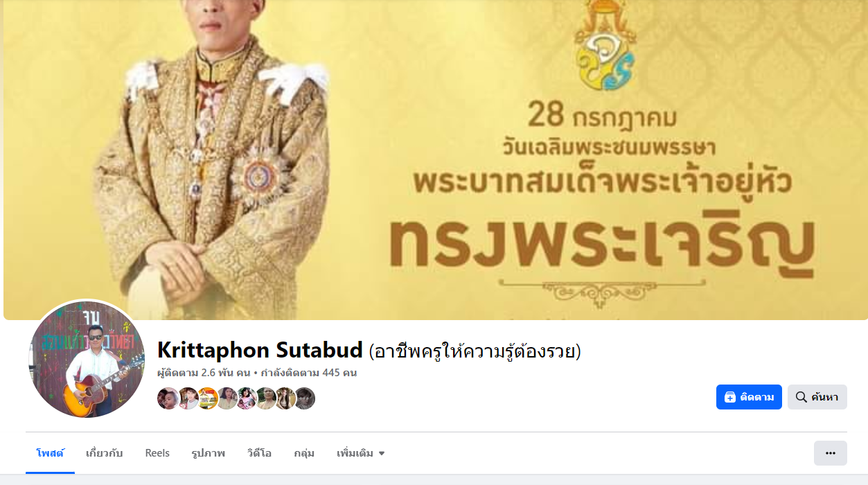Image resolution: width=868 pixels, height=485 pixels.
Task: Switch to the กลุ่ม tab
Action: pos(304,453)
